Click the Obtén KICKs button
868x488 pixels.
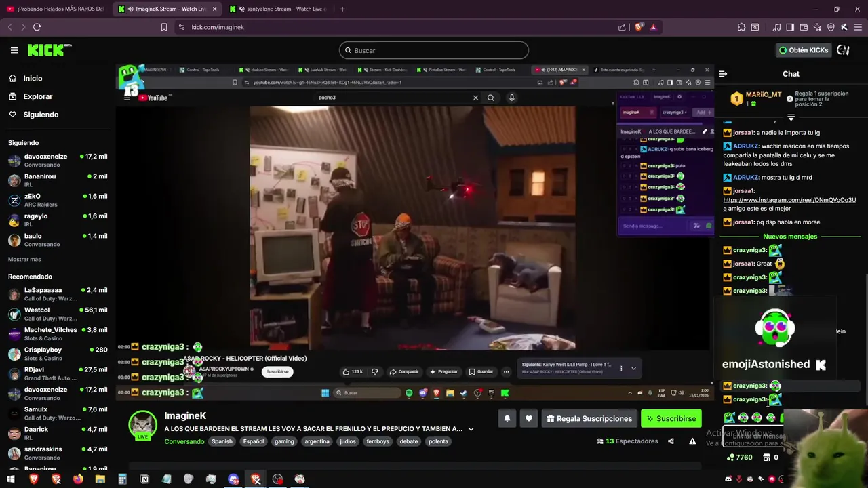(x=803, y=50)
